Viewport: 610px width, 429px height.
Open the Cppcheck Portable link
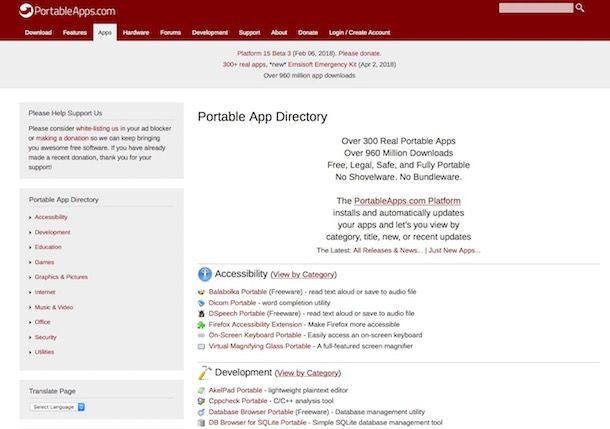pyautogui.click(x=238, y=401)
